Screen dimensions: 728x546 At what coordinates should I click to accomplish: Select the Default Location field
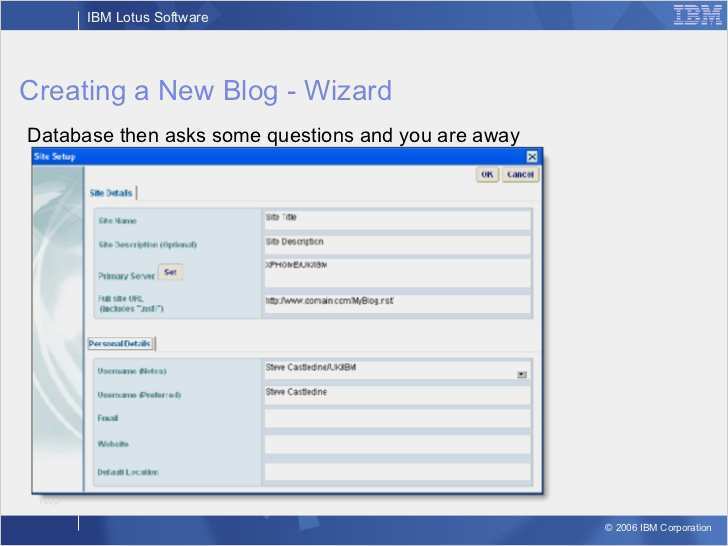point(396,471)
